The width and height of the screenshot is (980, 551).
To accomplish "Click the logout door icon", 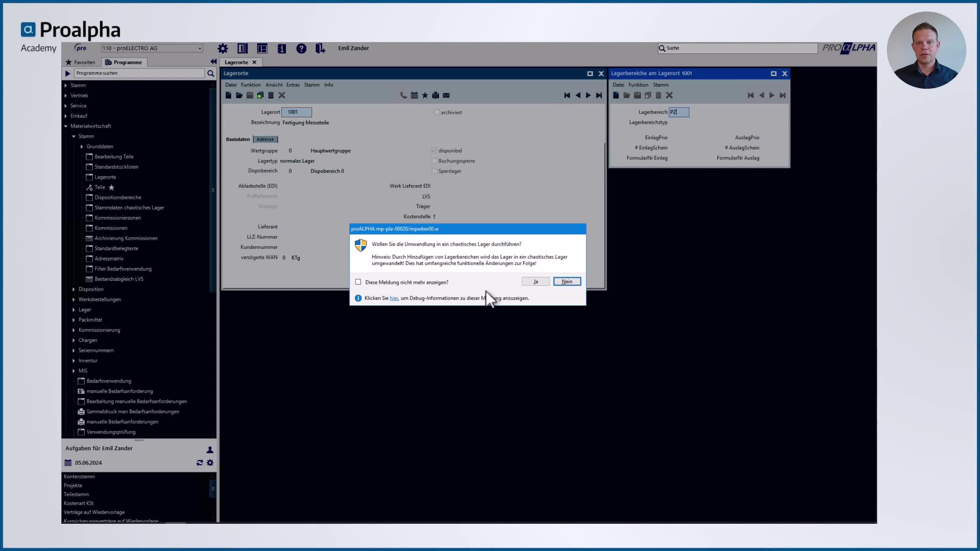I will coord(320,48).
